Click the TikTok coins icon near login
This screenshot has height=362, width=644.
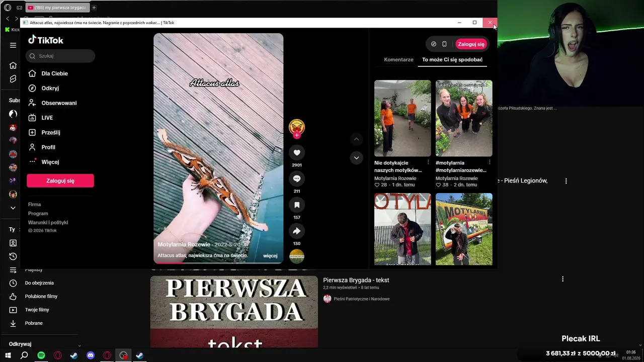[x=434, y=44]
